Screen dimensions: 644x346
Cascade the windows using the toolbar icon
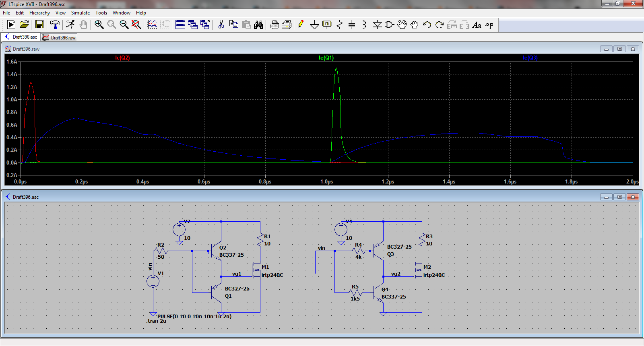point(193,25)
